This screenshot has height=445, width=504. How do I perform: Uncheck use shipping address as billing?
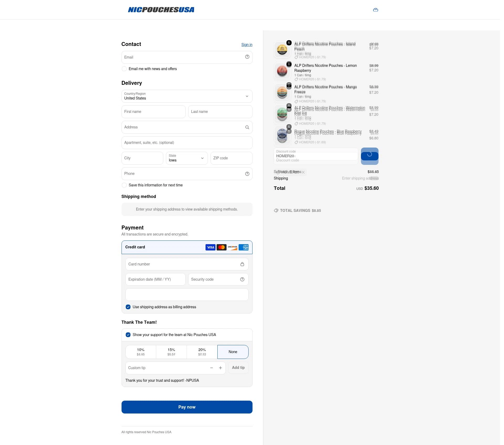[128, 307]
